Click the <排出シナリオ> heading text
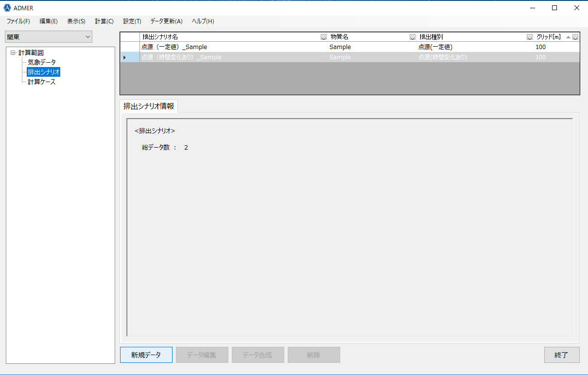 (155, 131)
